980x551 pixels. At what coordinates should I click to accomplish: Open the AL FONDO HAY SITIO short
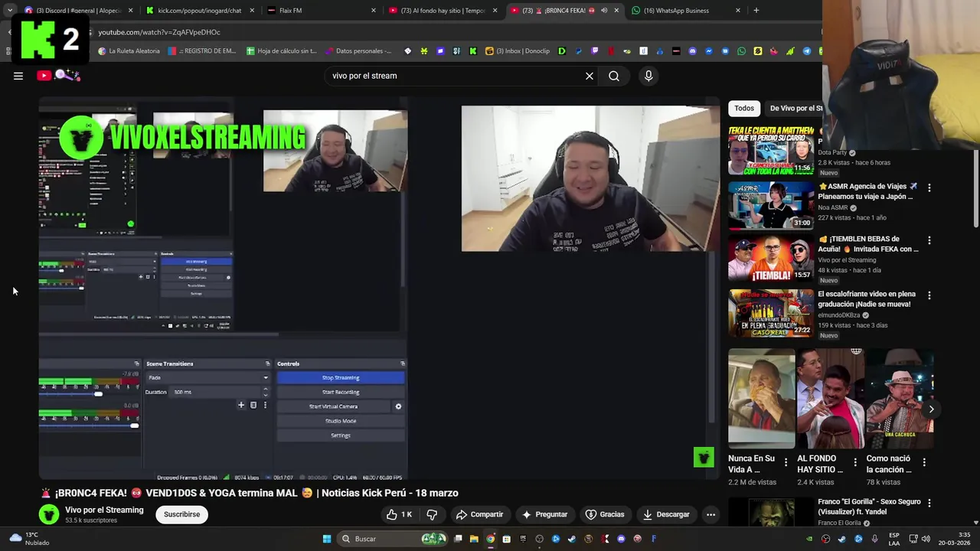[x=830, y=399]
